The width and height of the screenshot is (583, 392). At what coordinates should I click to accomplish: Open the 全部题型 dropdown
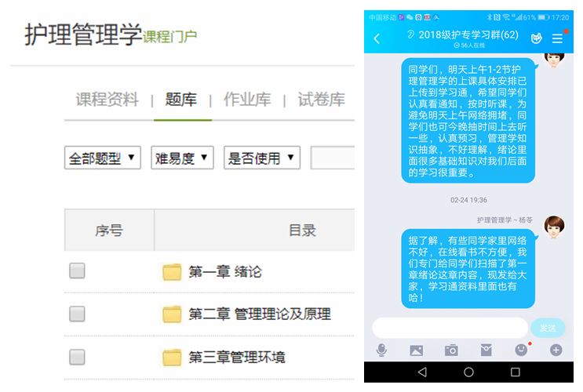[x=103, y=158]
